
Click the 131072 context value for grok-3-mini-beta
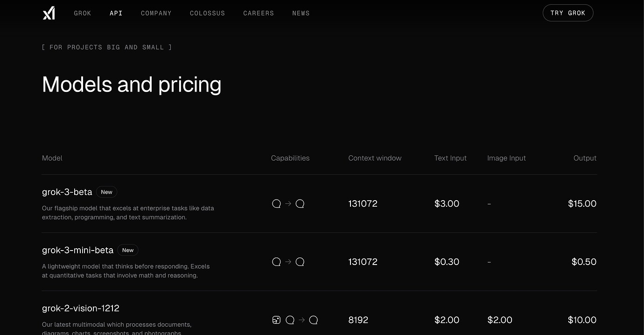363,262
